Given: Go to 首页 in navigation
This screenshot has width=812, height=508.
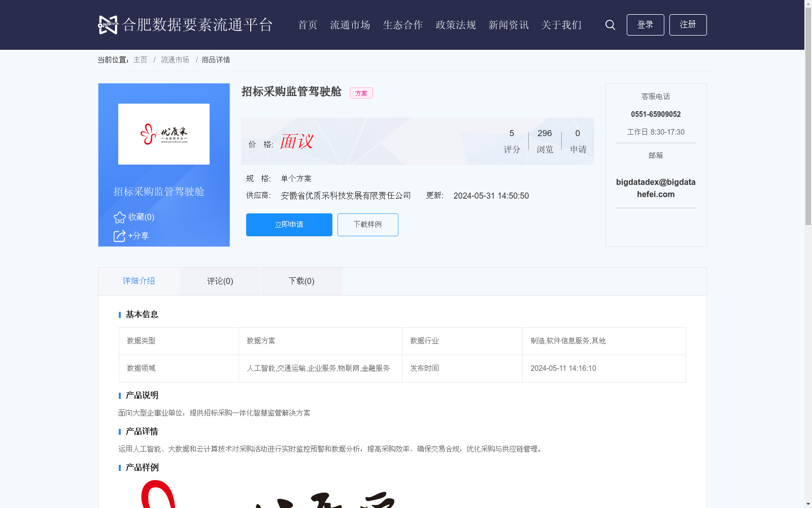Looking at the screenshot, I should (x=308, y=25).
